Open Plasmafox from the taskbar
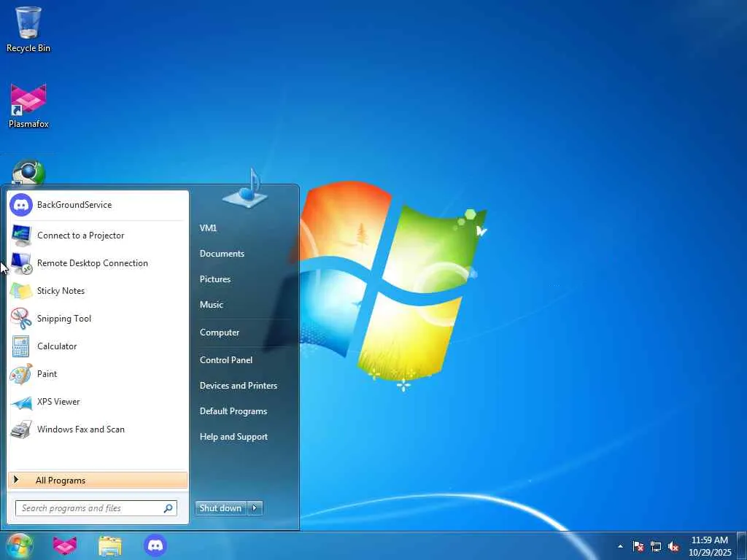The width and height of the screenshot is (747, 560). pyautogui.click(x=65, y=545)
